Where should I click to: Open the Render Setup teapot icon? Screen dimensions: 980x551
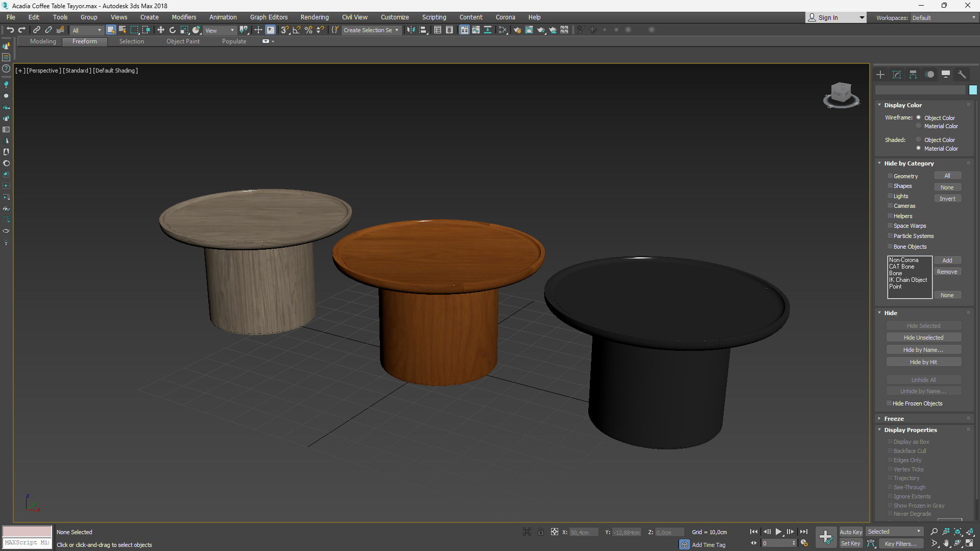517,30
